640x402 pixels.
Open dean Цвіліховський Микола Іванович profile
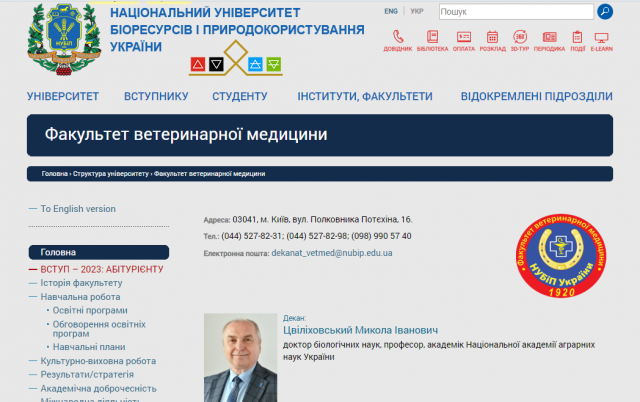[360, 330]
